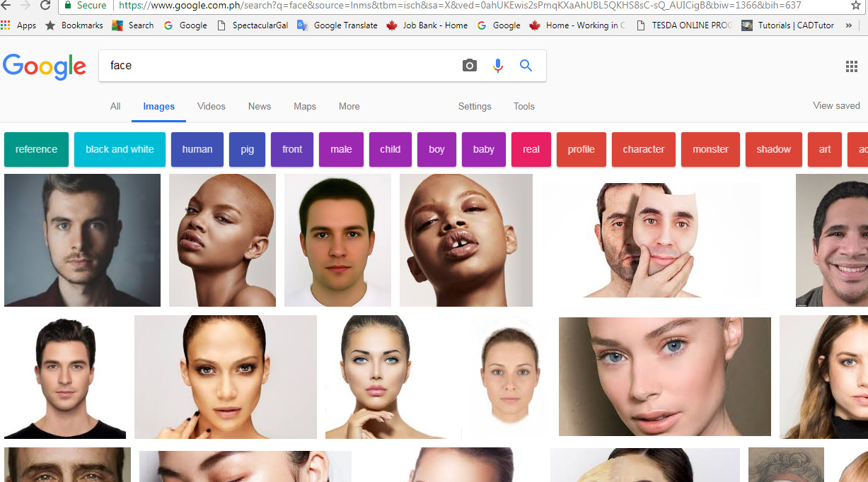Click the View saved link
The image size is (868, 482).
tap(836, 105)
